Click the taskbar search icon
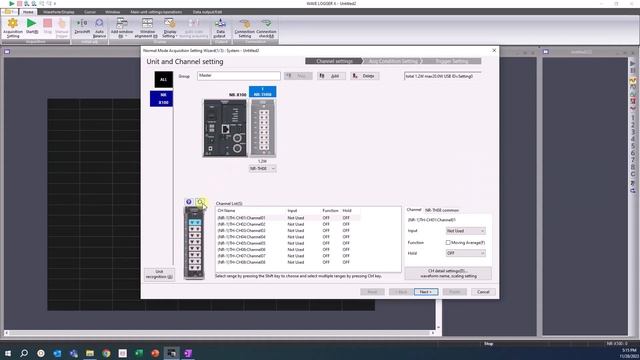 (24, 353)
